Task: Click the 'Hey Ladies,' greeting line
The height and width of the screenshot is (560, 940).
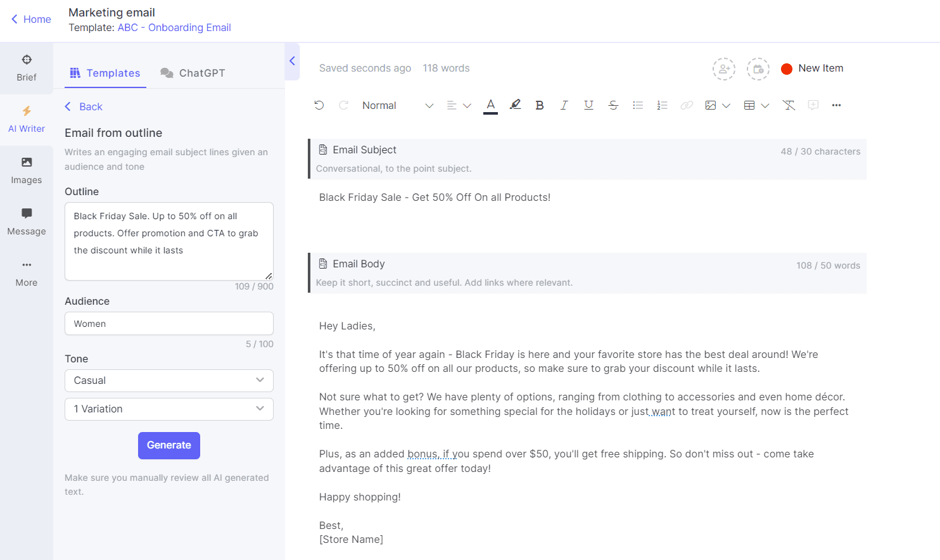Action: click(347, 326)
